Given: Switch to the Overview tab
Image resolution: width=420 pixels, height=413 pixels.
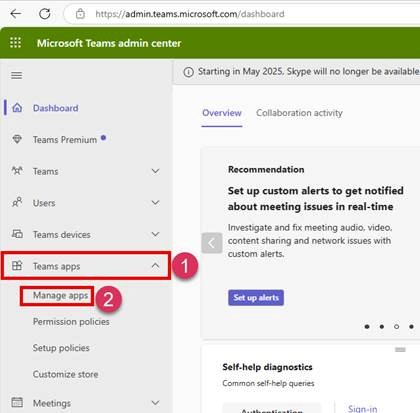Looking at the screenshot, I should pyautogui.click(x=222, y=113).
